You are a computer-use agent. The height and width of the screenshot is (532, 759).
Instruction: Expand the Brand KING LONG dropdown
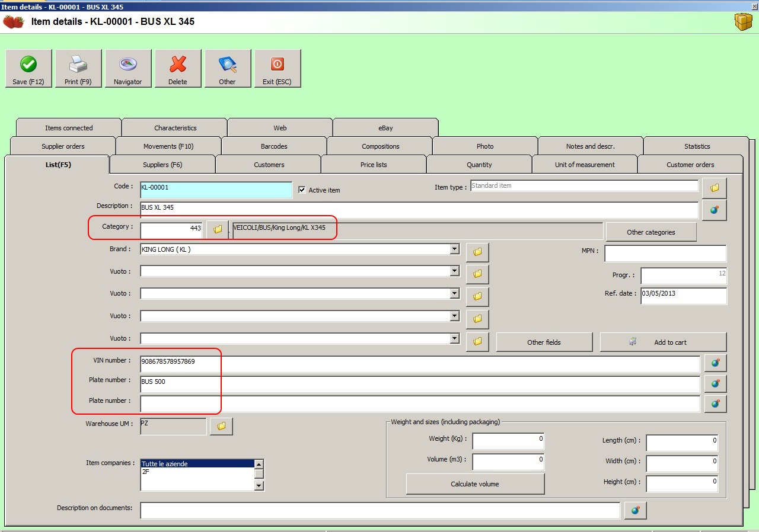(x=455, y=249)
